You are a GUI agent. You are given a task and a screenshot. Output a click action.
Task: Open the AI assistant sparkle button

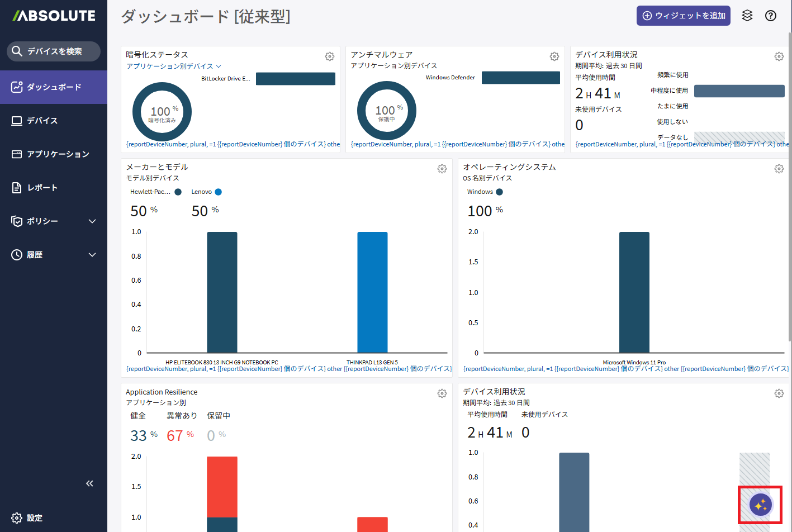coord(760,505)
